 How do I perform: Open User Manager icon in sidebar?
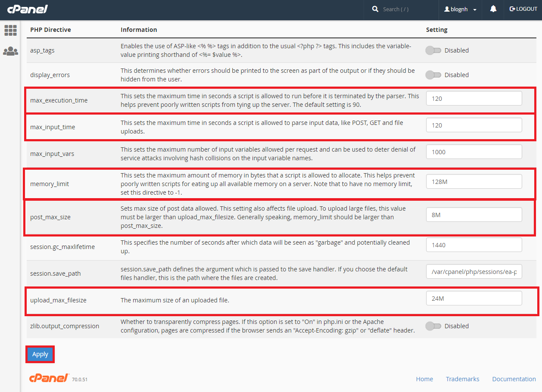click(x=10, y=51)
